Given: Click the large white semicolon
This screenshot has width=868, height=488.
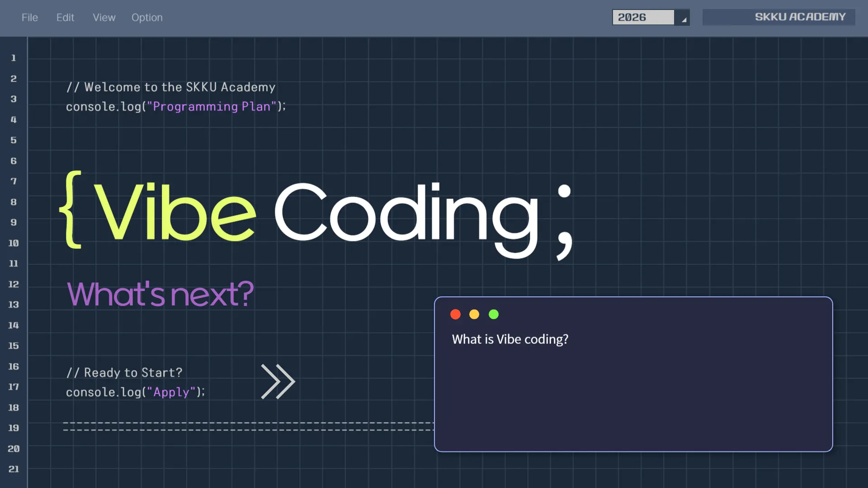Looking at the screenshot, I should [565, 221].
